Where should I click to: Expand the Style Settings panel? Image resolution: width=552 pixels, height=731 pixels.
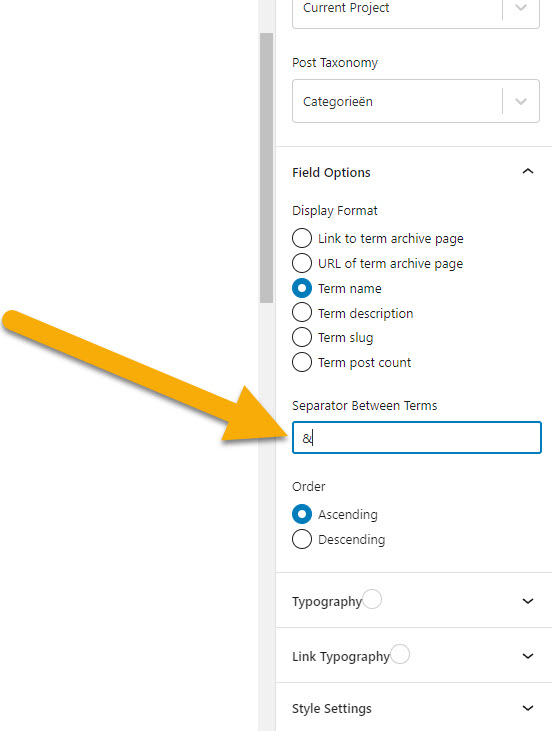(x=414, y=708)
